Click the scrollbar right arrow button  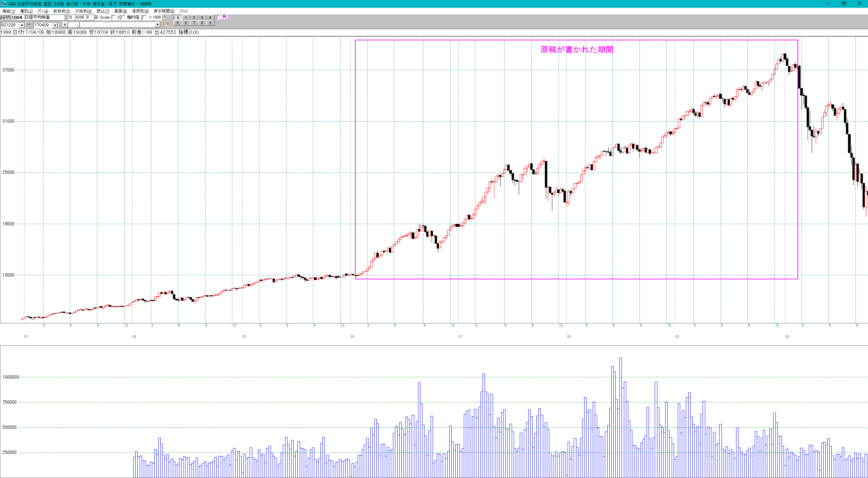click(157, 25)
